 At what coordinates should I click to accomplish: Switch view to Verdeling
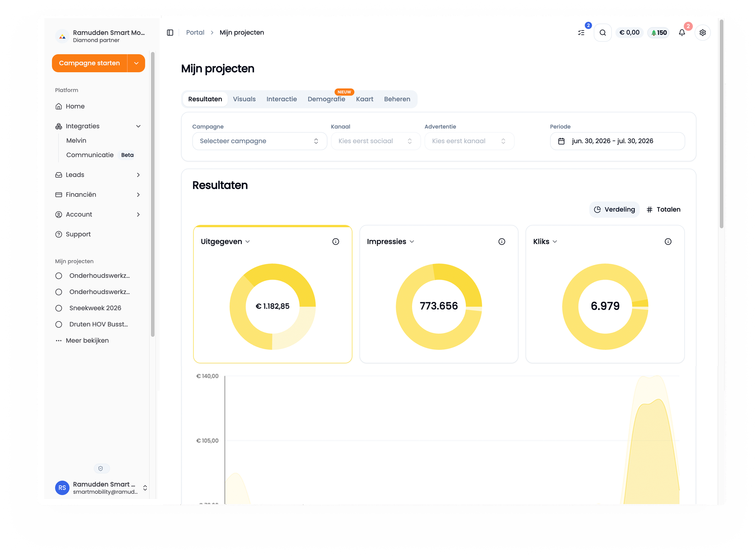(x=614, y=209)
